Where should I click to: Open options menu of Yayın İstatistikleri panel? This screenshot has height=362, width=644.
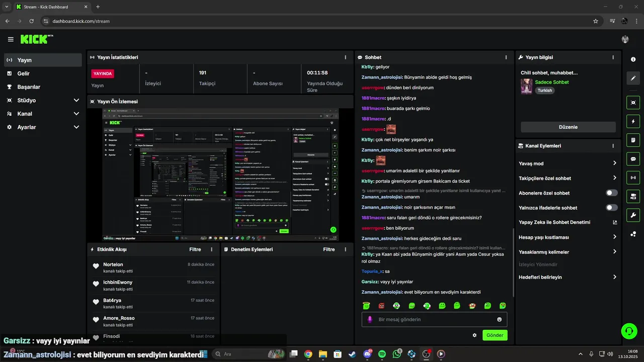coord(345,57)
